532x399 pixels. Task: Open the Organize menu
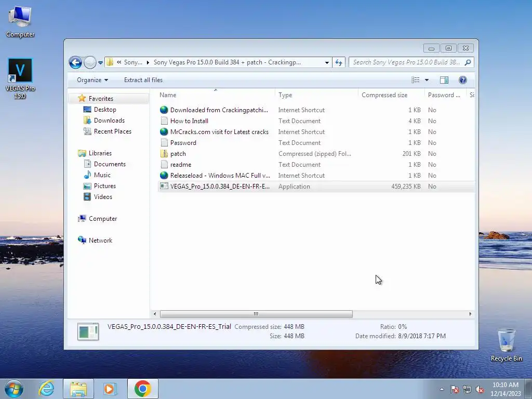[92, 80]
